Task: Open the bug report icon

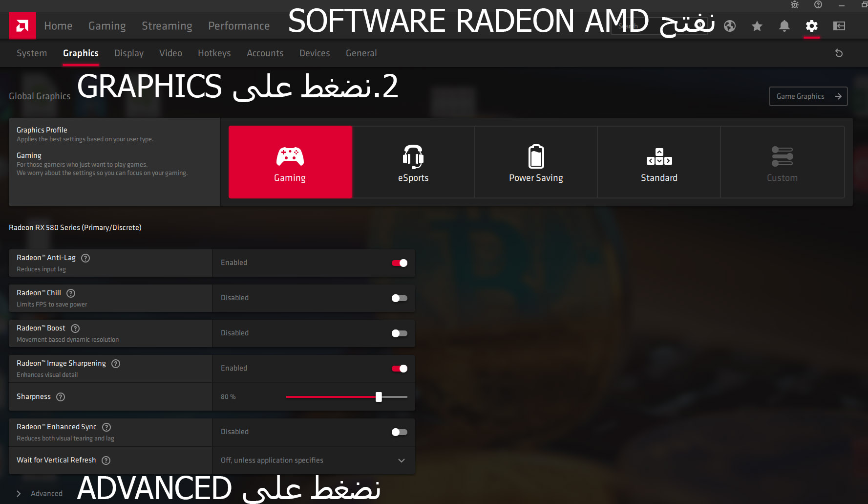Action: tap(795, 5)
